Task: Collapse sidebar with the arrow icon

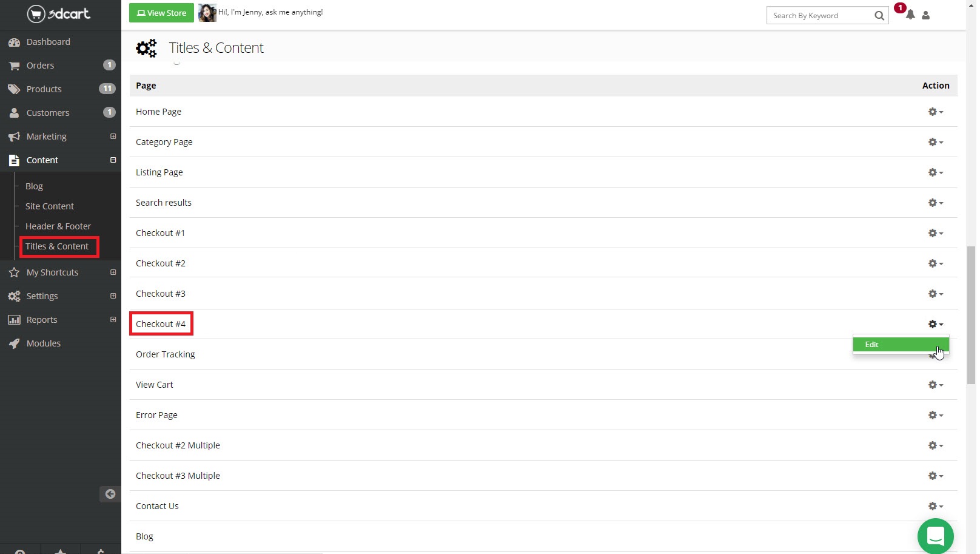Action: [x=110, y=494]
